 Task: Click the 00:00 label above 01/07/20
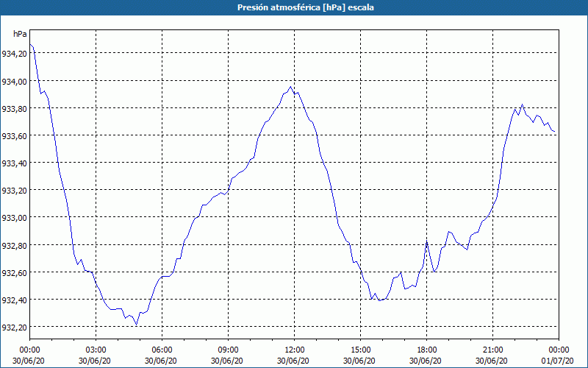coord(559,350)
